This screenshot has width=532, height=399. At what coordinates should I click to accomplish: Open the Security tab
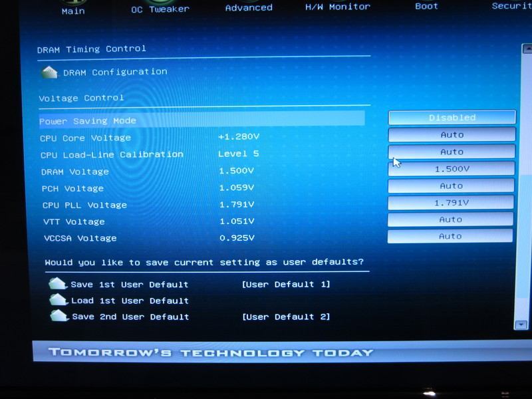(x=511, y=6)
